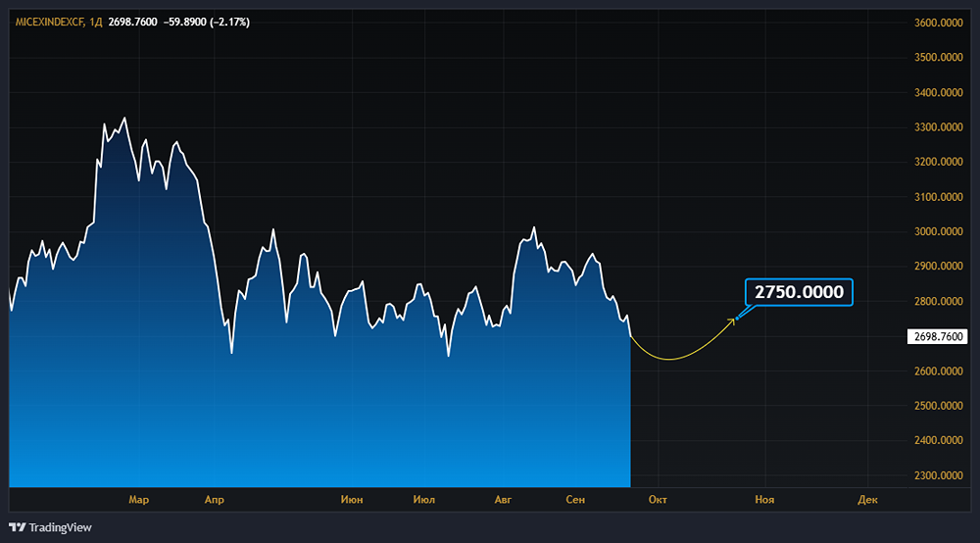
Task: Click the Ноя label on time axis
Action: (x=764, y=500)
